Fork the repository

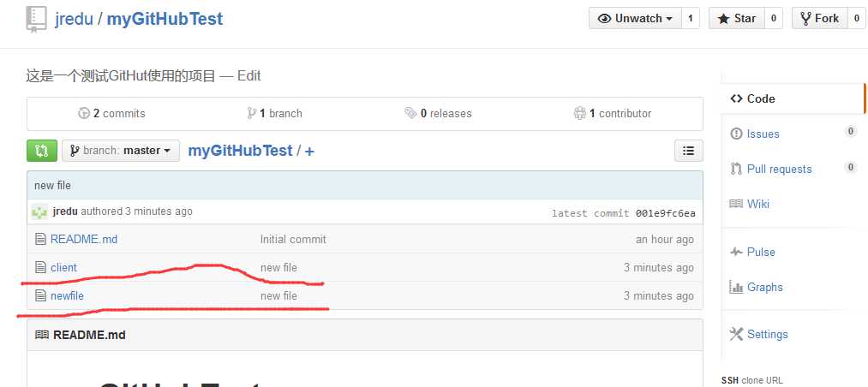(820, 18)
